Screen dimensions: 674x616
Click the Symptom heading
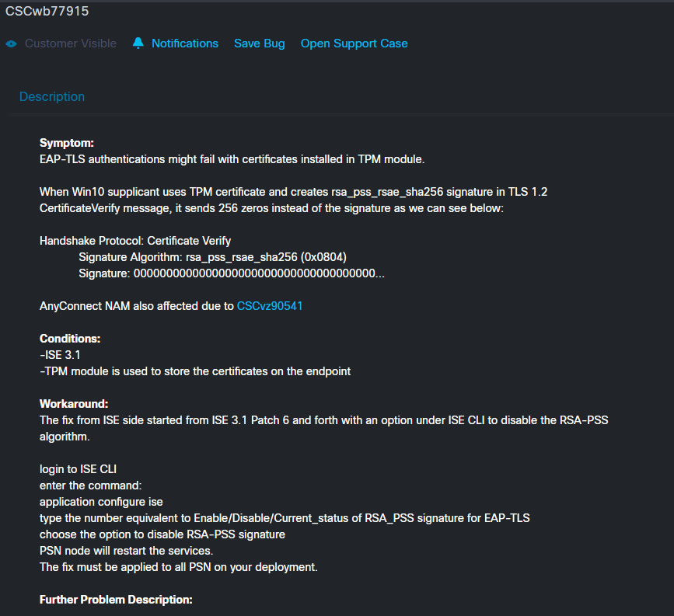click(x=67, y=143)
